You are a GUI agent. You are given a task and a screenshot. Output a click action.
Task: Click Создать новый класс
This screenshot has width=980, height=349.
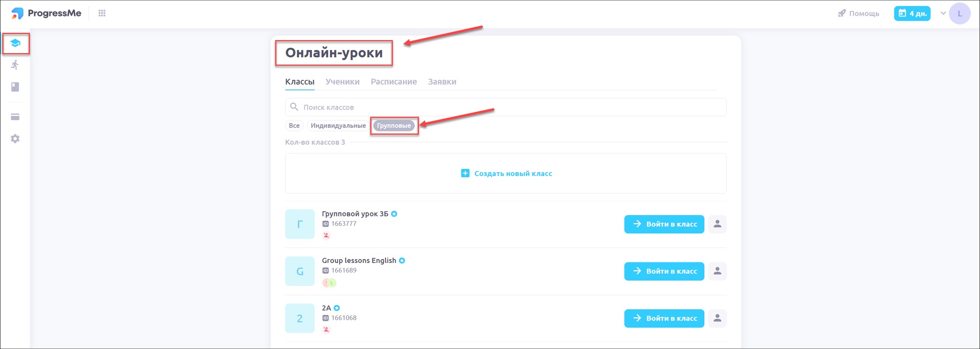[x=506, y=174]
